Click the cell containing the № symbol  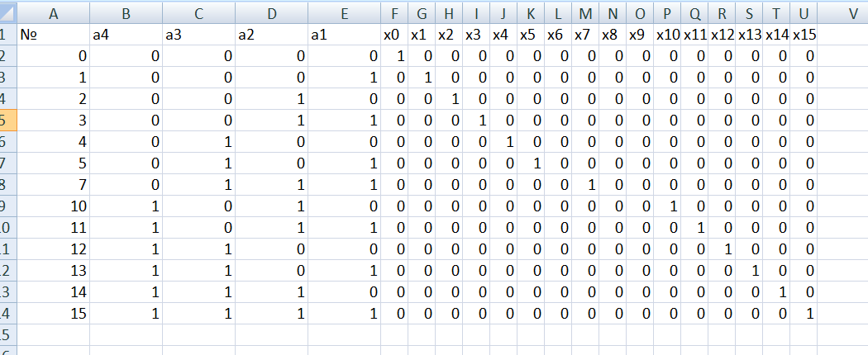53,35
